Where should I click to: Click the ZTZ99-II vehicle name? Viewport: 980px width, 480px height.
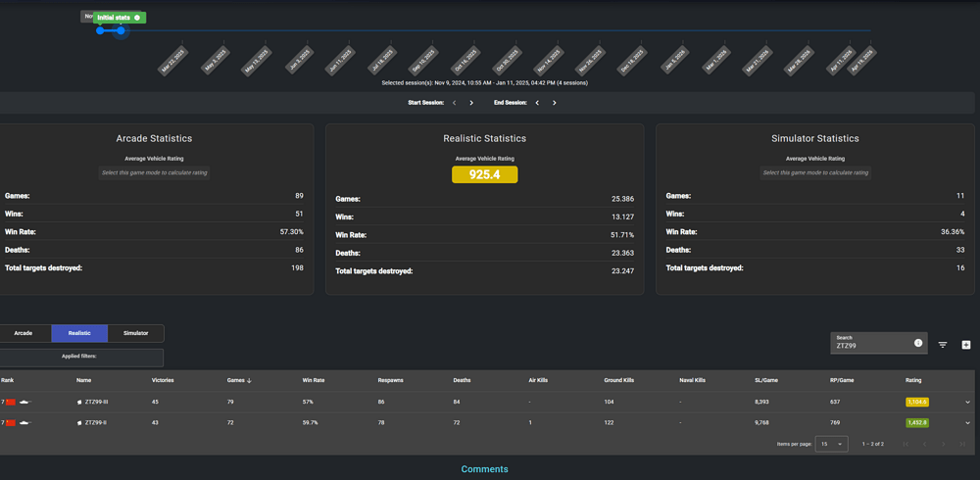click(96, 422)
